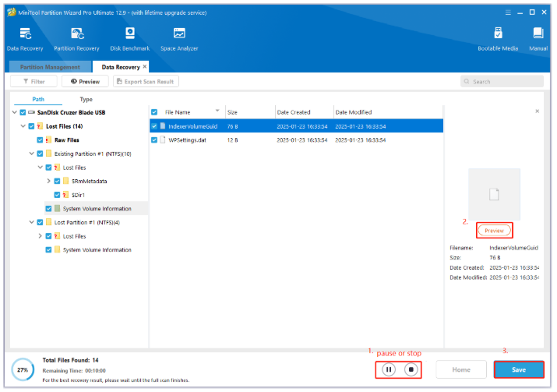This screenshot has width=557, height=392.
Task: Collapse the SanDisk Cruzer Blade USB node
Action: tap(15, 112)
